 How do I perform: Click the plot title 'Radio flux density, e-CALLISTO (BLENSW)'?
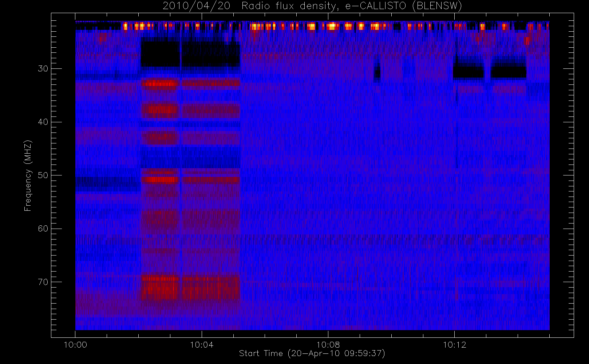(x=352, y=6)
